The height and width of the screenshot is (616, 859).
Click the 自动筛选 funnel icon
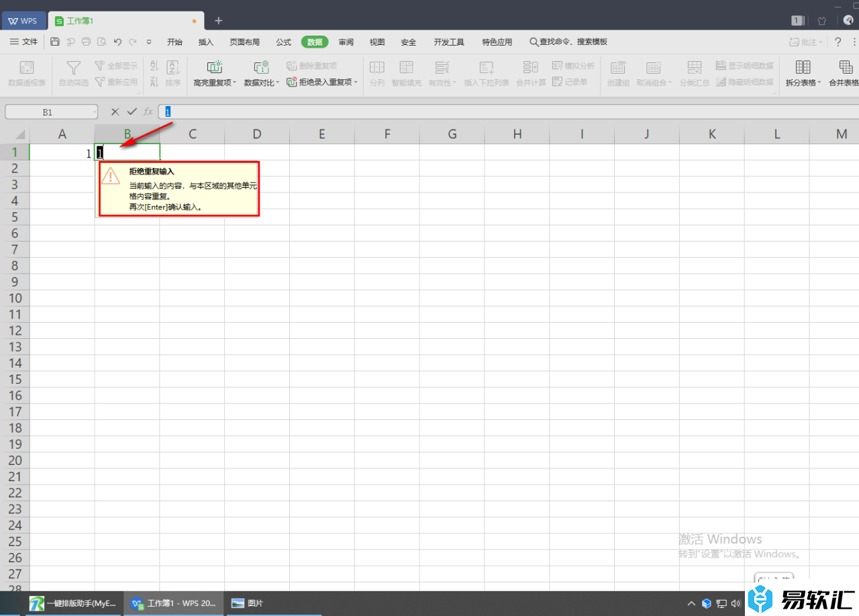pyautogui.click(x=74, y=68)
